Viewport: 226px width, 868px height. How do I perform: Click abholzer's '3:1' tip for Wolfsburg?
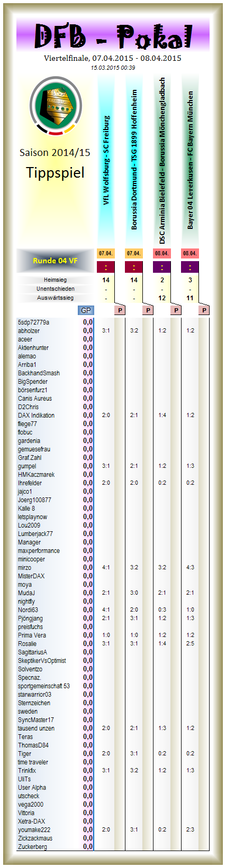coord(106,330)
